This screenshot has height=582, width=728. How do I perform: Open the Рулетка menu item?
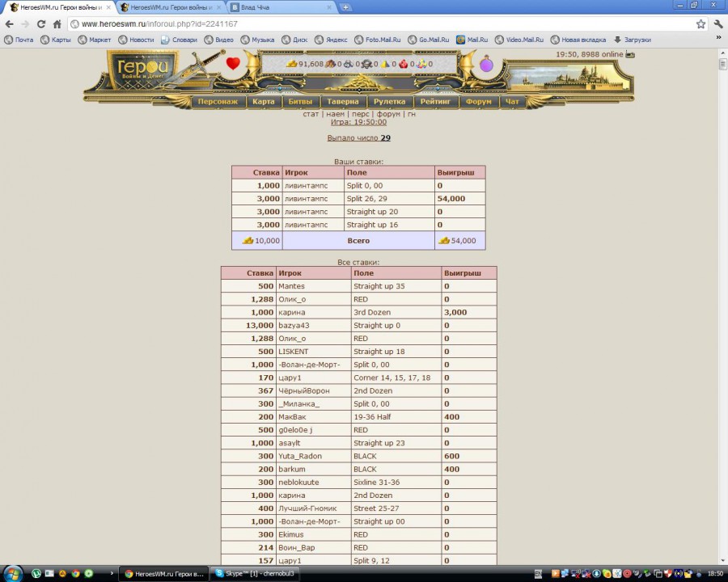(x=389, y=102)
